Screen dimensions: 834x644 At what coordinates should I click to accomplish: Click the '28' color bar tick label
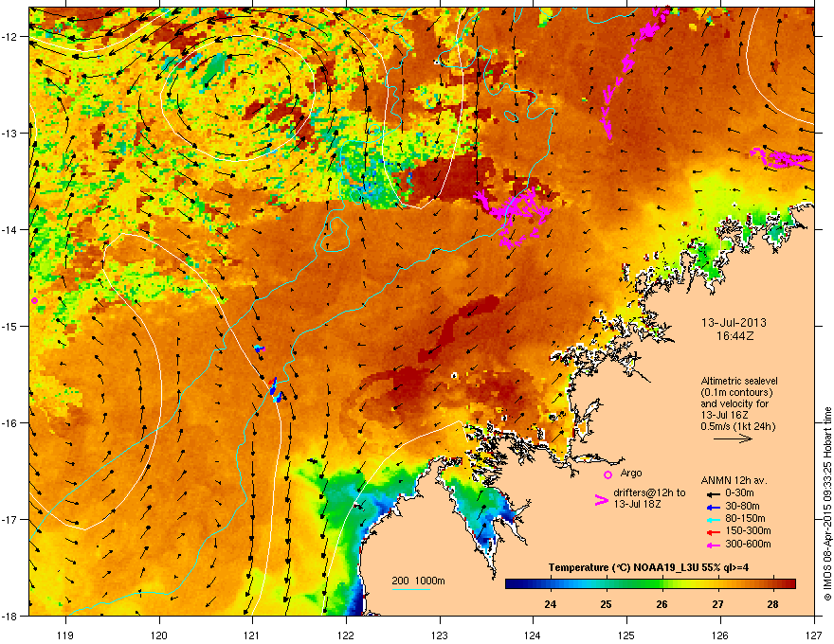click(772, 604)
